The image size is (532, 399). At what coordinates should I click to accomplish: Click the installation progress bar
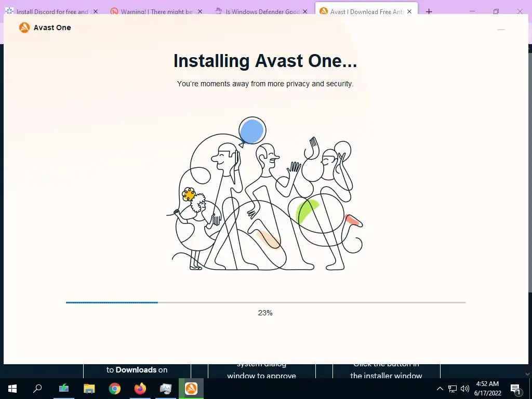(x=265, y=302)
